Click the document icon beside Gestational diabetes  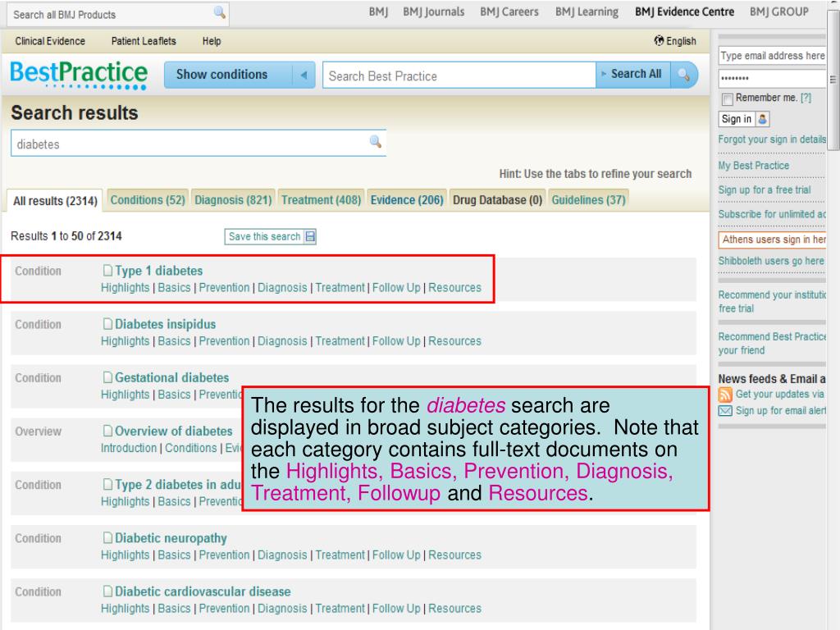click(107, 377)
